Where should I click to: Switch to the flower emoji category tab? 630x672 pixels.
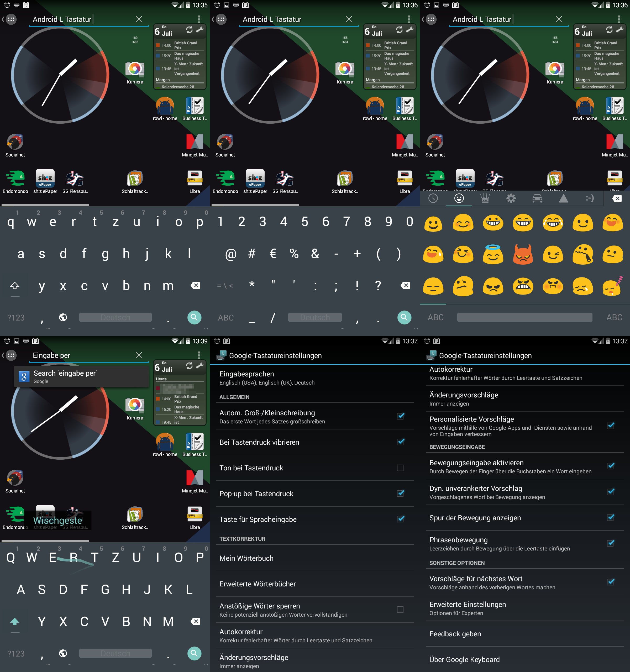coord(511,198)
